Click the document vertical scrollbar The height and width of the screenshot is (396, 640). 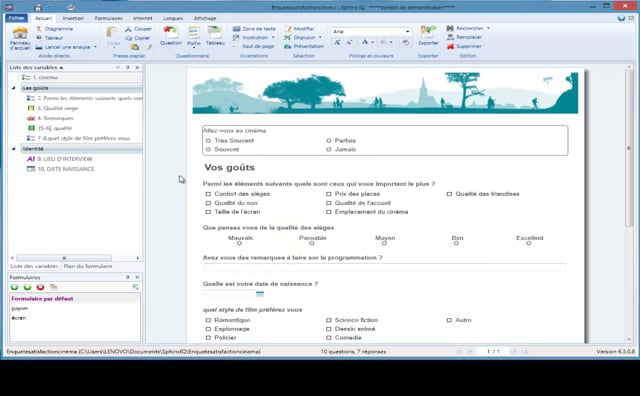(629, 148)
